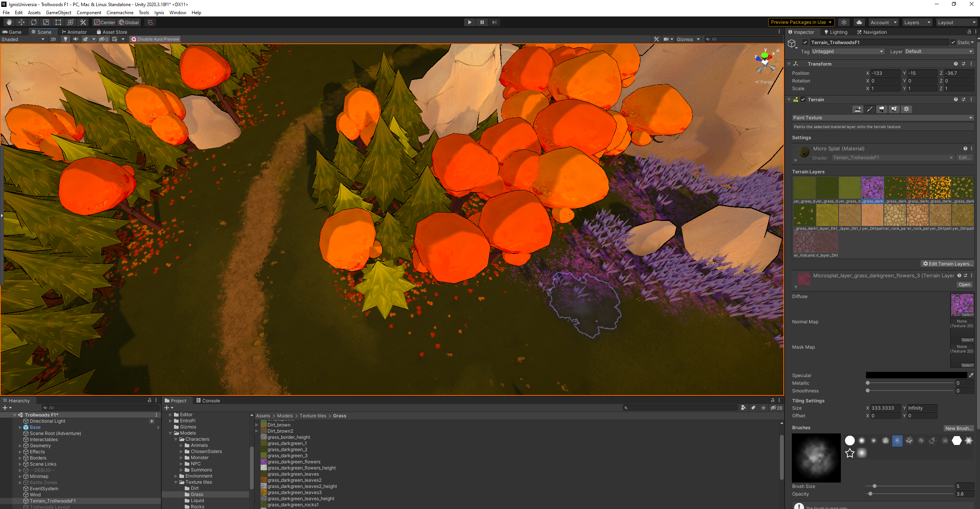Open the Layer Default dropdown
980x509 pixels.
(x=939, y=51)
